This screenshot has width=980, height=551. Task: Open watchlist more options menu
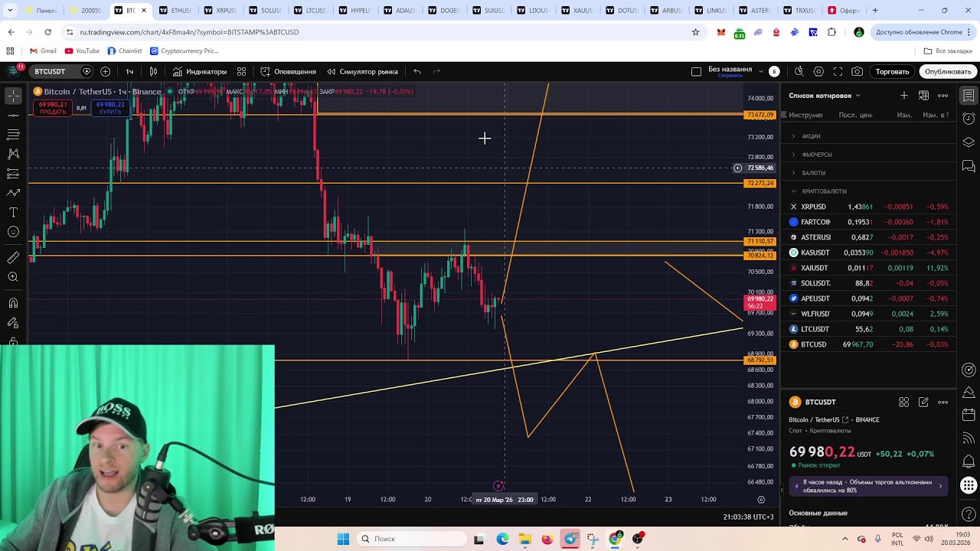pos(943,96)
